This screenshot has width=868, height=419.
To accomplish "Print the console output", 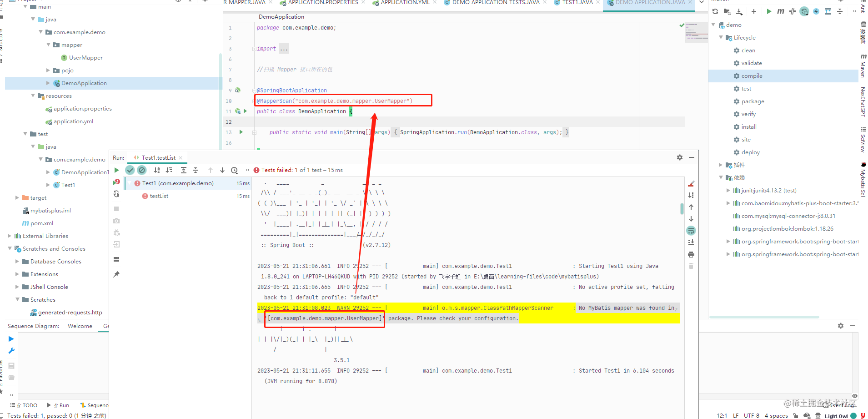I will coord(691,254).
